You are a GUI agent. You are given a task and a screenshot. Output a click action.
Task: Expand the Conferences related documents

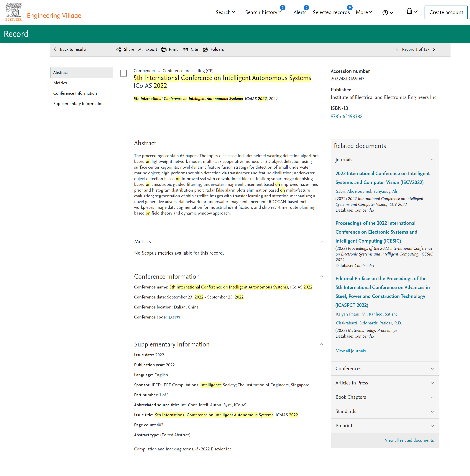(385, 369)
